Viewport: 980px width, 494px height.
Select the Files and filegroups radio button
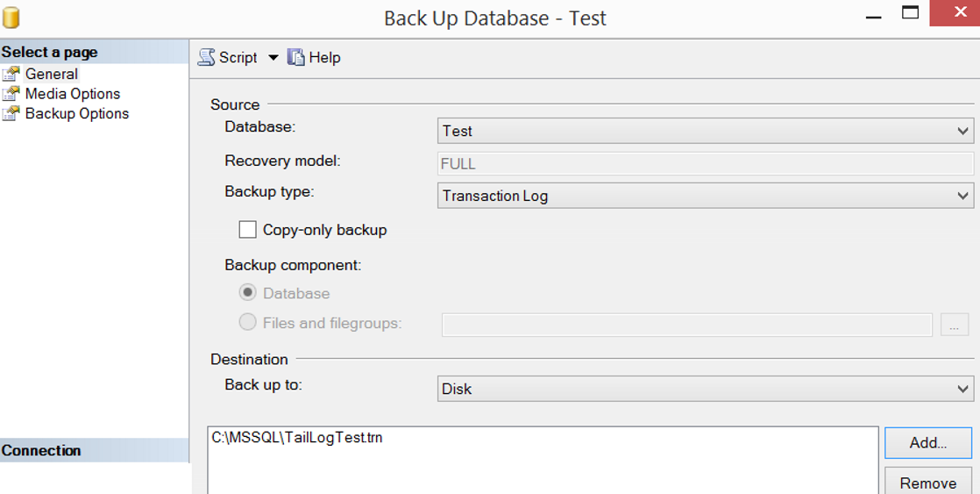[x=248, y=323]
